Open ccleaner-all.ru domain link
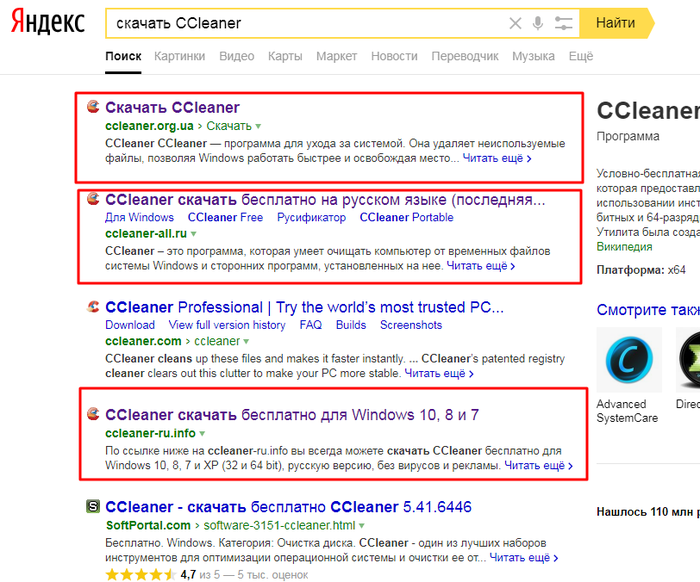700x582 pixels. (146, 233)
